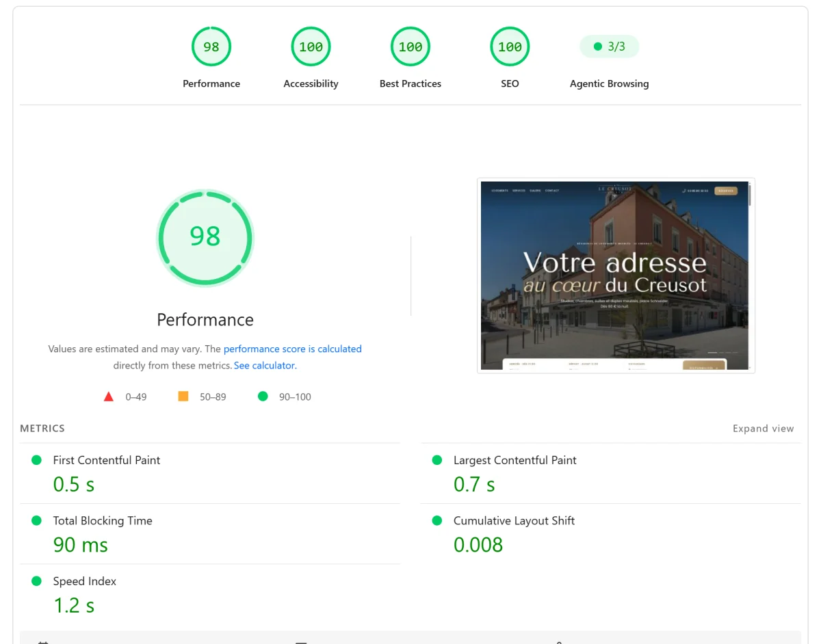Viewport: 821px width, 644px height.
Task: Select the 'Largest Contentful Paint' metric title
Action: 515,460
